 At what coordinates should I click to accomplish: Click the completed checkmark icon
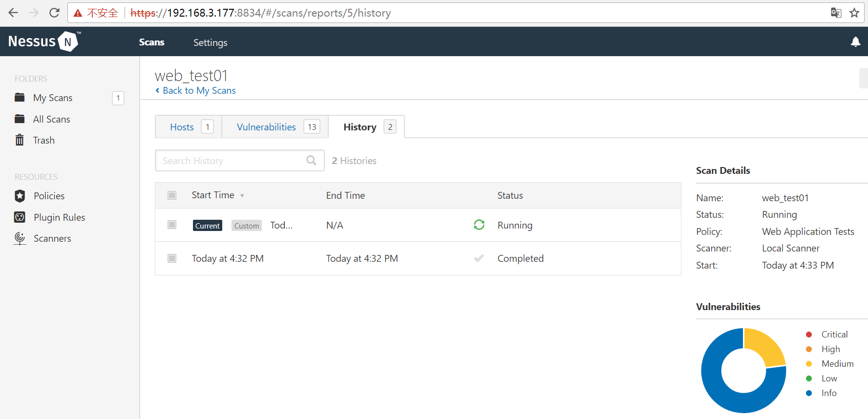point(479,258)
